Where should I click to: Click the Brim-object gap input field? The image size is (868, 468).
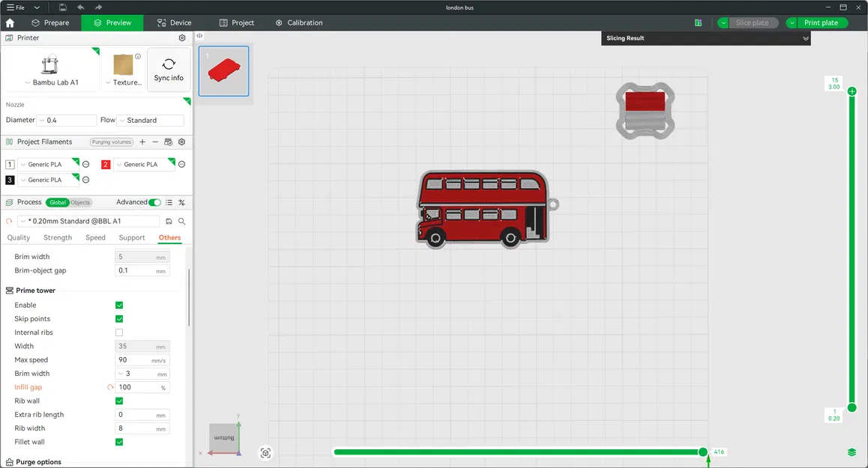pos(142,270)
